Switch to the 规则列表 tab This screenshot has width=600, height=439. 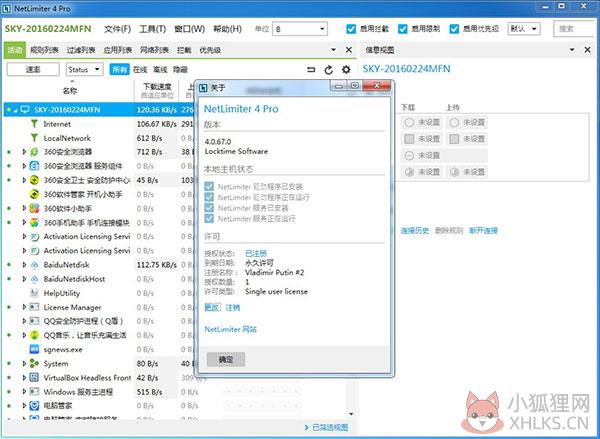[x=44, y=50]
